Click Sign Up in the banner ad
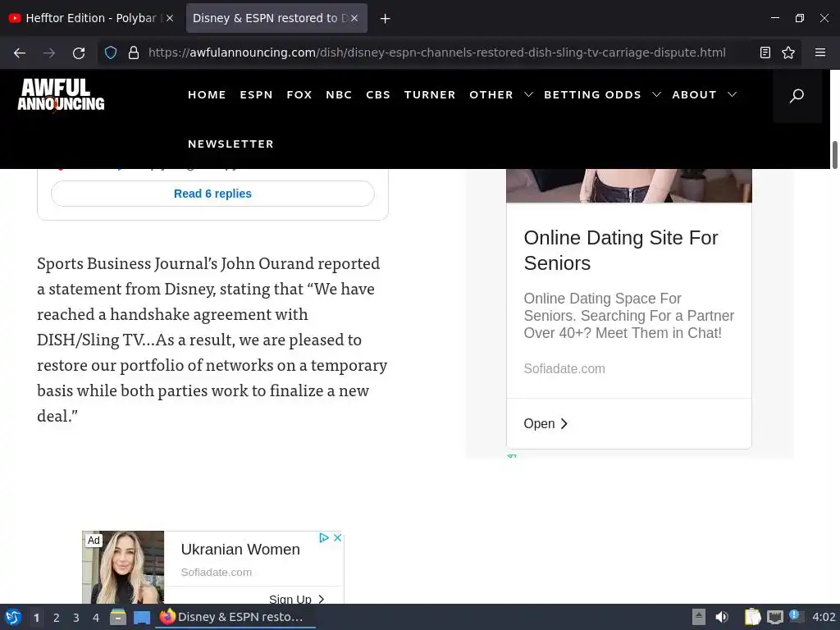This screenshot has height=630, width=840. (296, 598)
